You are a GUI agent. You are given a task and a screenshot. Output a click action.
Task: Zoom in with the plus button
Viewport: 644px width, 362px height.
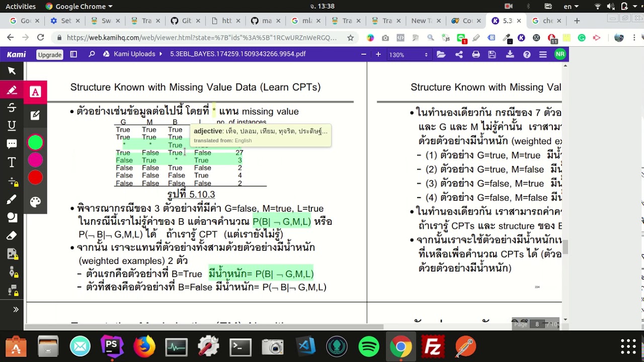(378, 54)
